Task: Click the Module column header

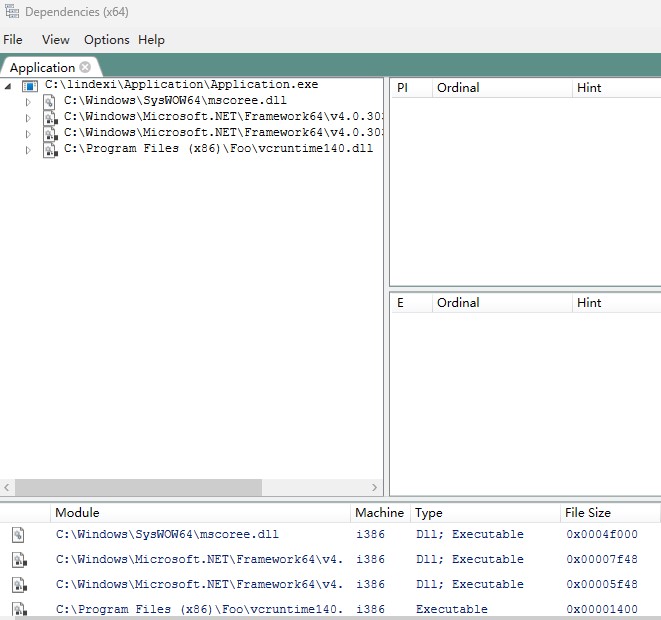Action: point(77,513)
